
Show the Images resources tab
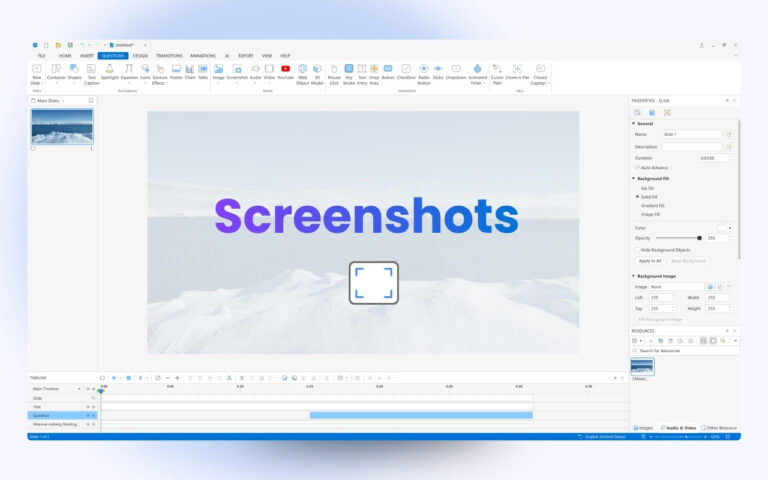click(x=643, y=428)
